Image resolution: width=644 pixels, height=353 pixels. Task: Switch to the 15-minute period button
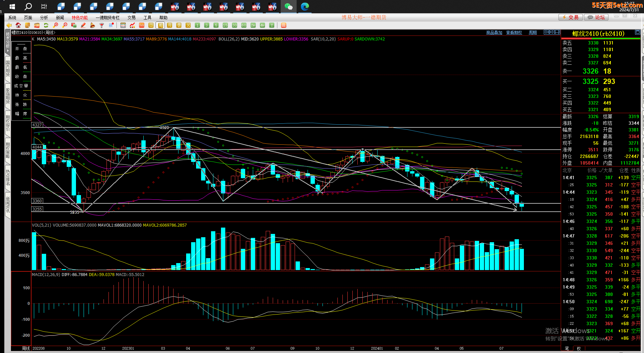point(225,26)
